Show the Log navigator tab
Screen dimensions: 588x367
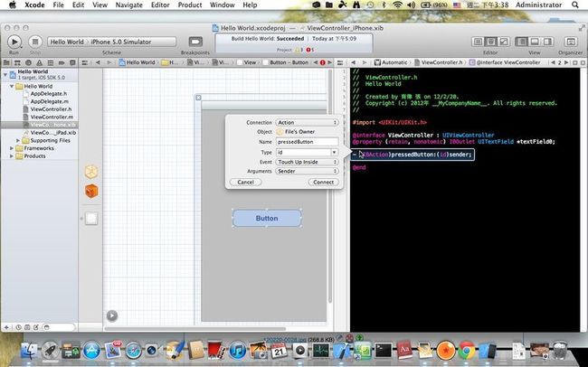tap(72, 62)
